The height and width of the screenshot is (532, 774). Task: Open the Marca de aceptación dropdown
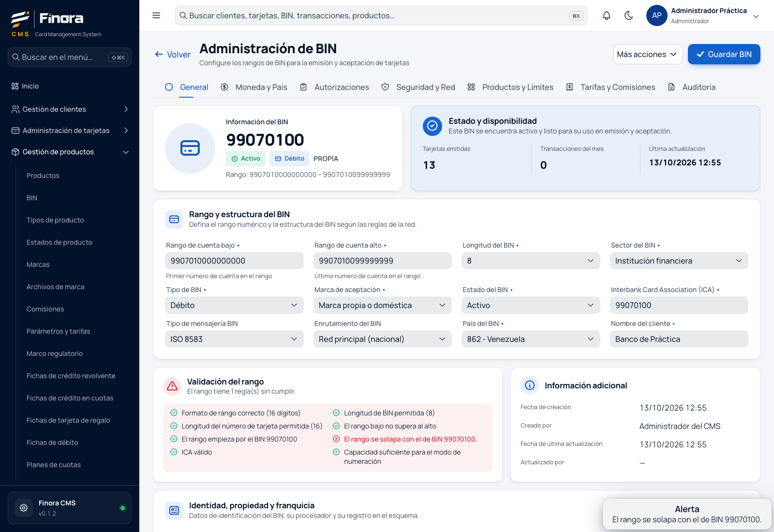[383, 305]
